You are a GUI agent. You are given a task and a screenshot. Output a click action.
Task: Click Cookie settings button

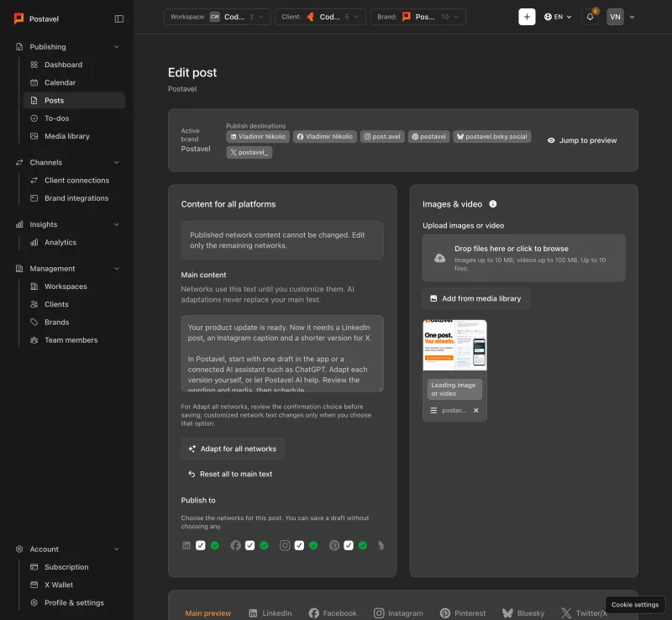(x=635, y=605)
